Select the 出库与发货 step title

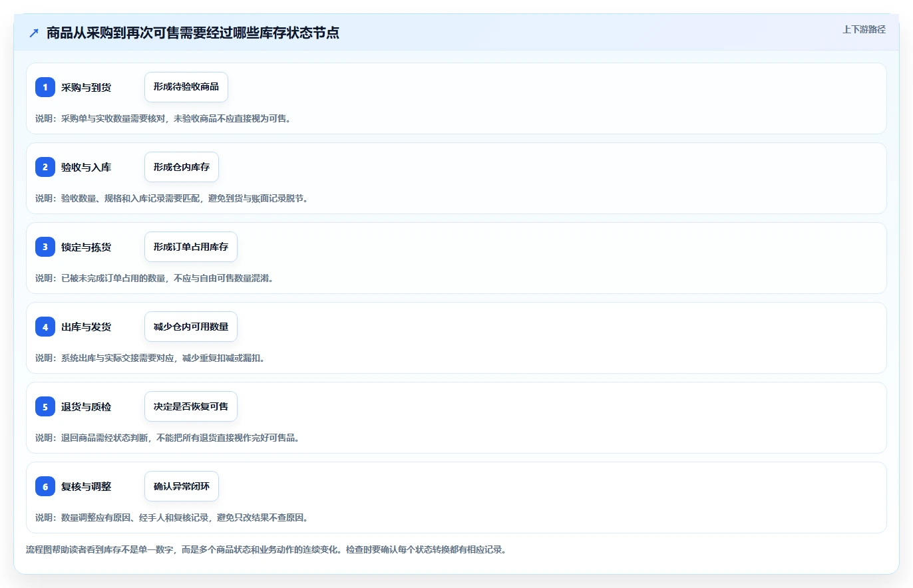[86, 327]
